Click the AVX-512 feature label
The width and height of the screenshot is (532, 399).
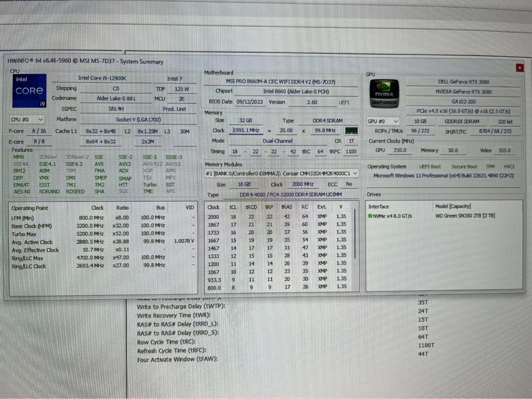pyautogui.click(x=153, y=164)
